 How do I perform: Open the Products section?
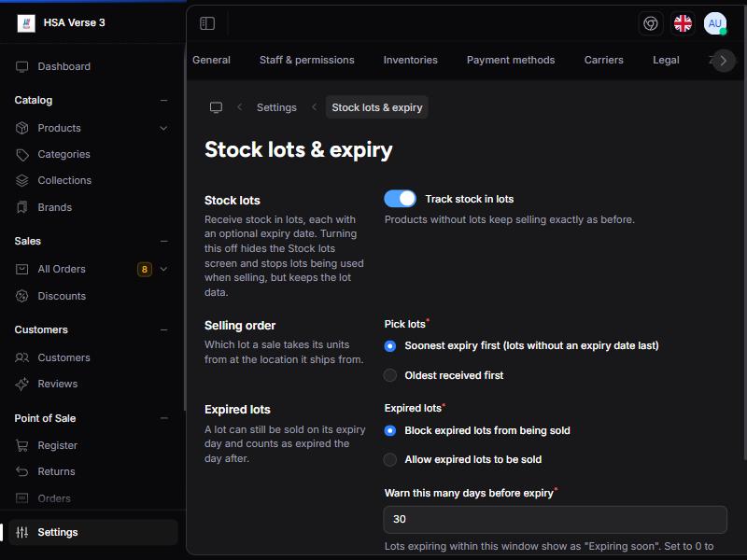coord(59,128)
